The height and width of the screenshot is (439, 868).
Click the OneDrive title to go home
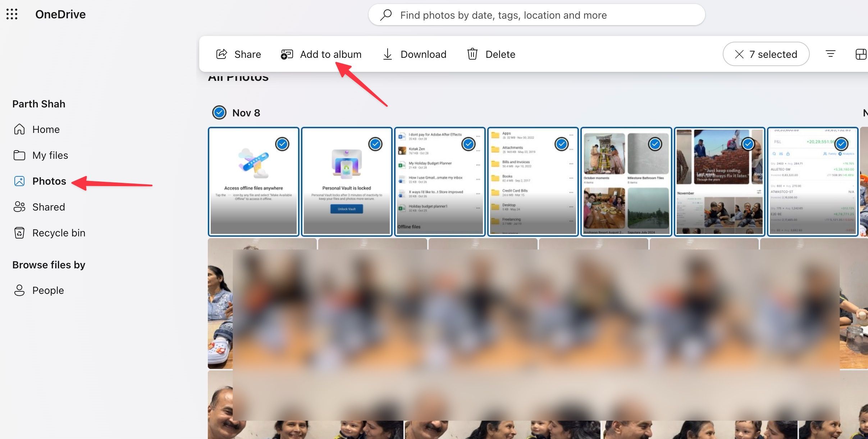pos(60,14)
